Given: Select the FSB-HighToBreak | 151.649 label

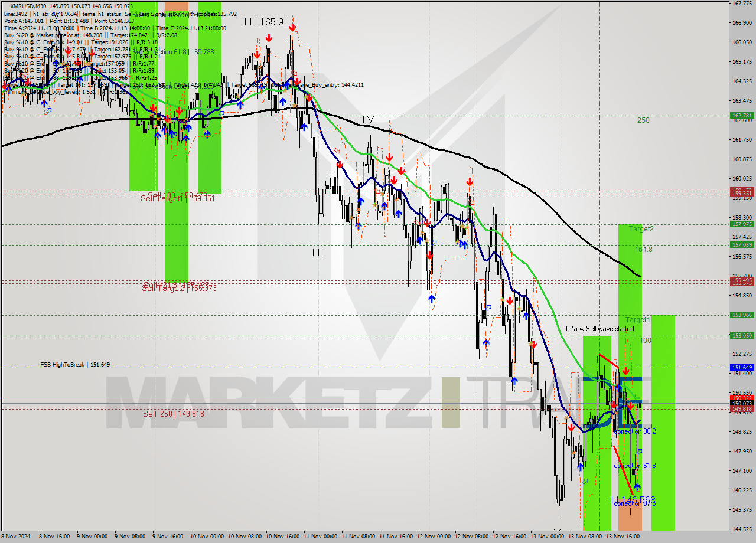Looking at the screenshot, I should tap(75, 365).
